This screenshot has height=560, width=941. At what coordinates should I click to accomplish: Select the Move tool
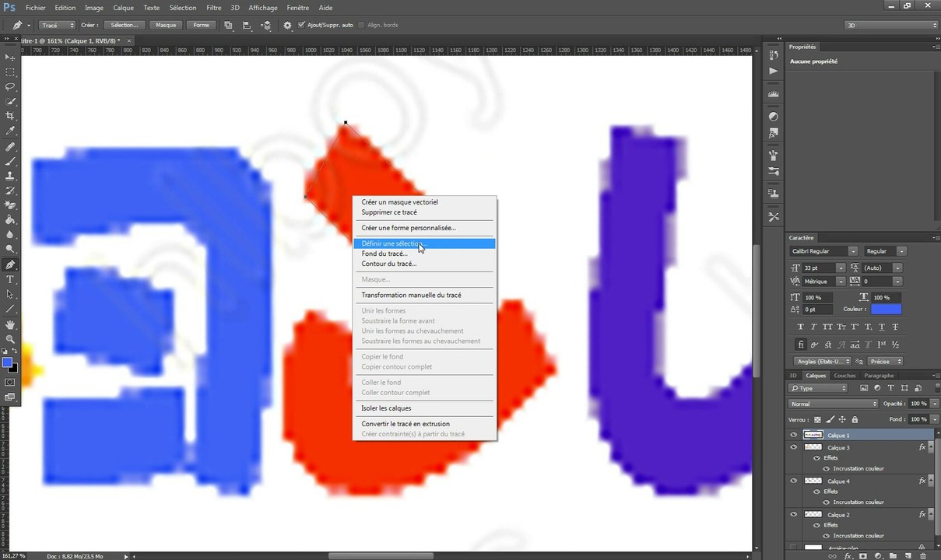[x=10, y=57]
